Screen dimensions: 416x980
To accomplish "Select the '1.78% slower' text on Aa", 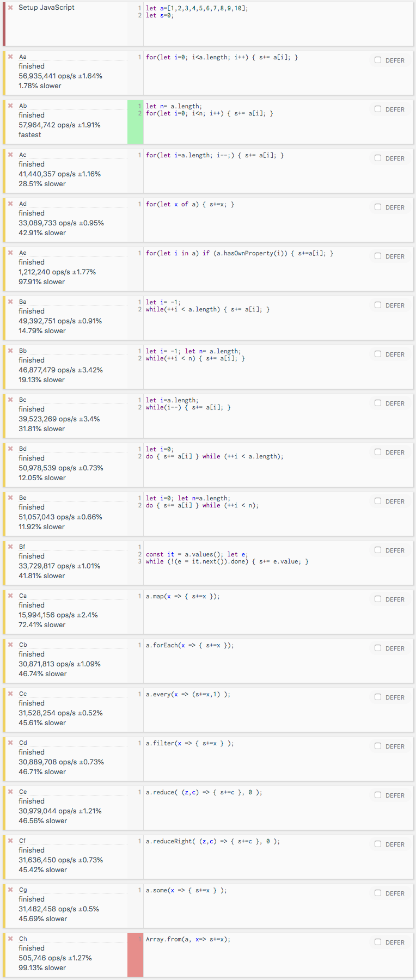I will 40,86.
